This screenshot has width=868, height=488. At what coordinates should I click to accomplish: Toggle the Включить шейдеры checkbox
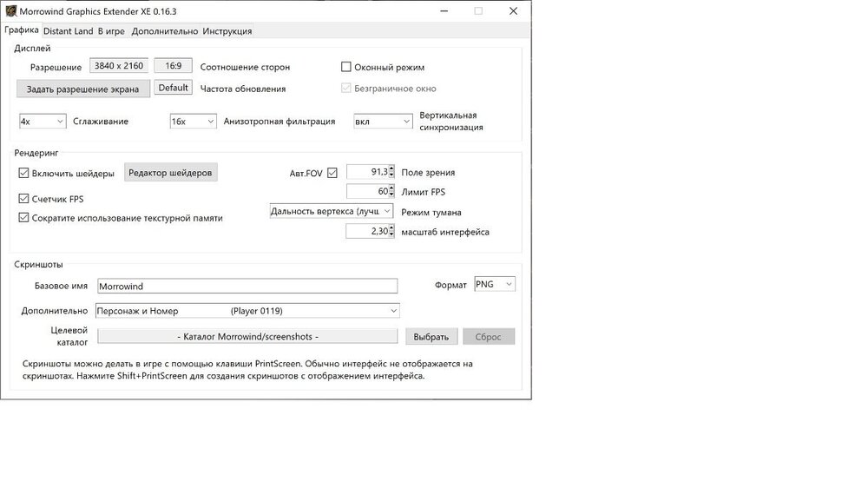pyautogui.click(x=24, y=173)
